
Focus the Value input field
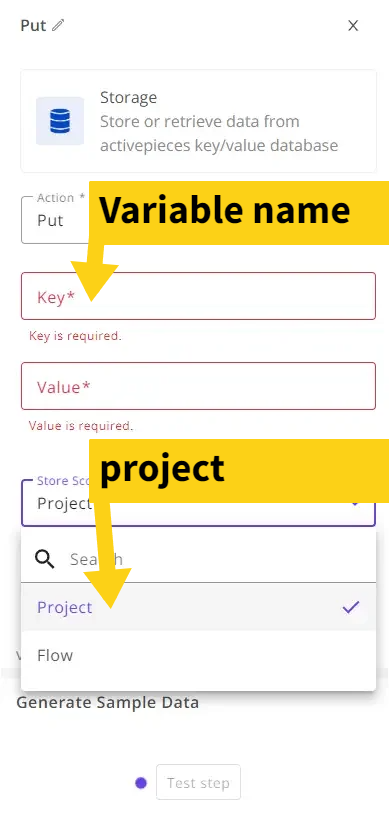coord(198,386)
